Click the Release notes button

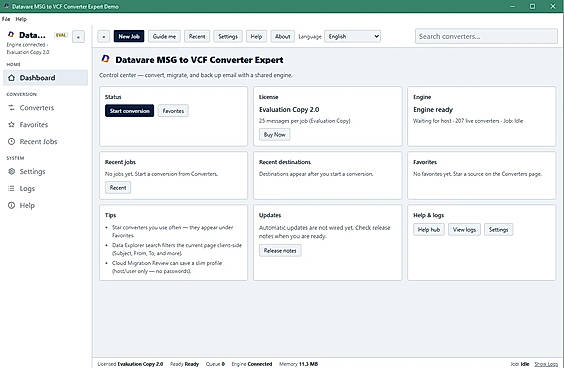[x=280, y=251]
